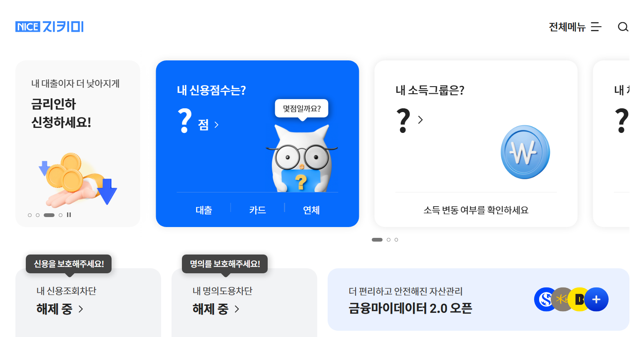Click the plus icon to add linked institutions
This screenshot has width=644, height=337.
597,299
